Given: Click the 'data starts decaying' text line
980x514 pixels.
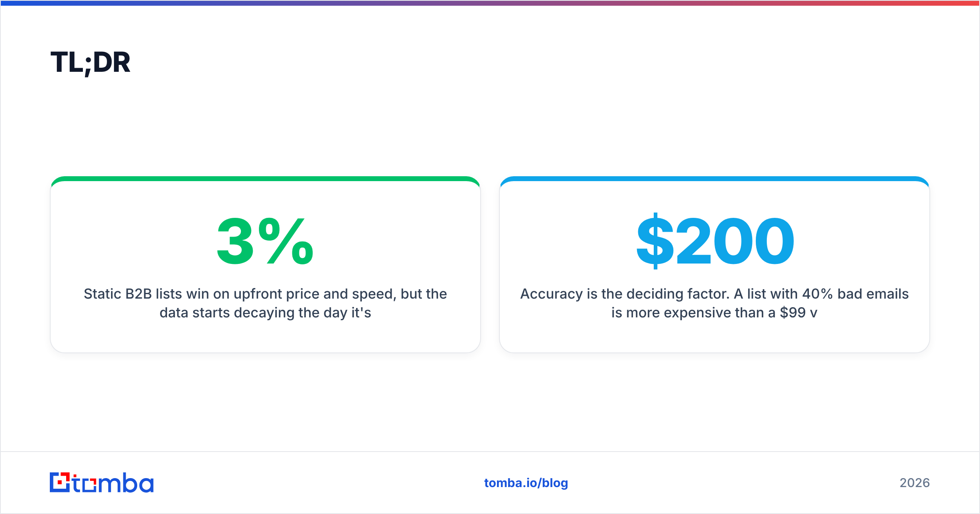Looking at the screenshot, I should (x=265, y=312).
